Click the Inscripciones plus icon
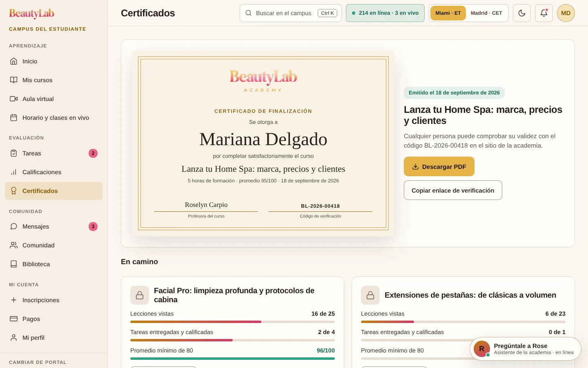 pos(14,300)
